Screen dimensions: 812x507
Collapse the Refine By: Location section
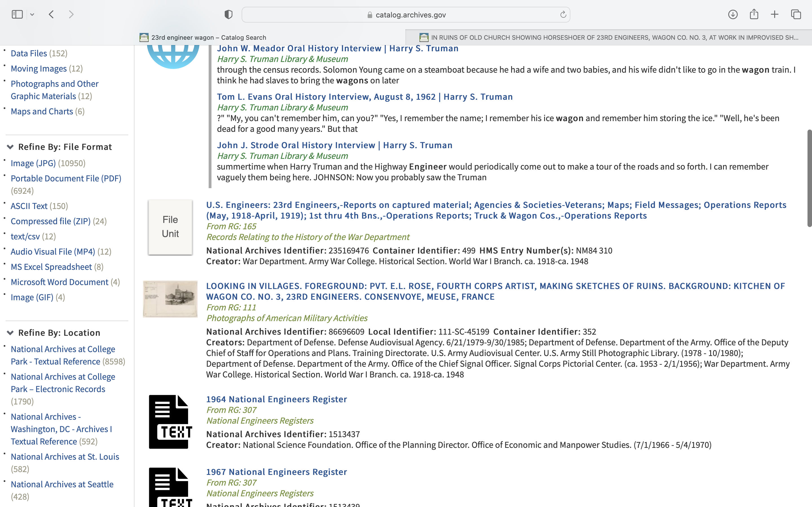pyautogui.click(x=10, y=333)
